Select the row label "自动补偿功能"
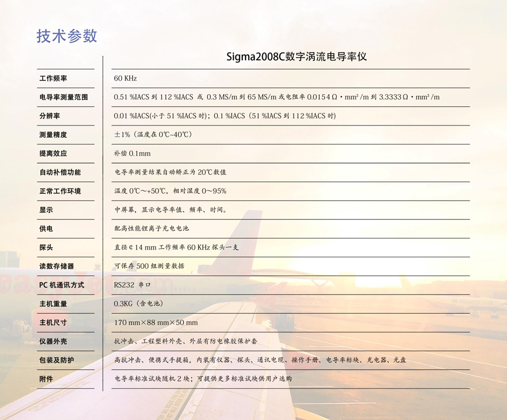 pyautogui.click(x=60, y=172)
